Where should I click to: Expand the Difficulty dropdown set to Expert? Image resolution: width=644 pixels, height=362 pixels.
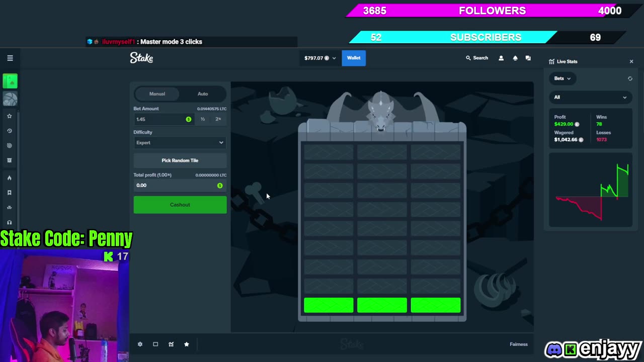(x=180, y=143)
